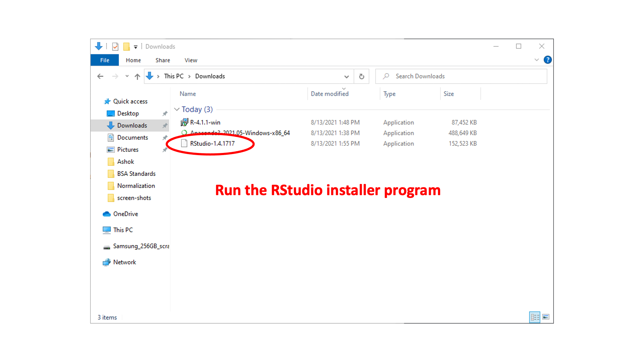Click the Anaconda3 green circle icon
The width and height of the screenshot is (644, 362).
[x=184, y=133]
